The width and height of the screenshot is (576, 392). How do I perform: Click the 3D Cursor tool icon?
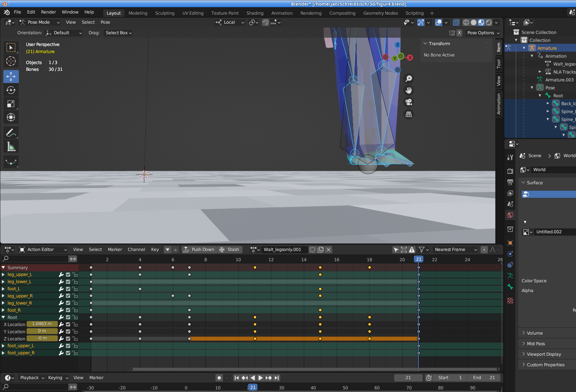[x=11, y=61]
